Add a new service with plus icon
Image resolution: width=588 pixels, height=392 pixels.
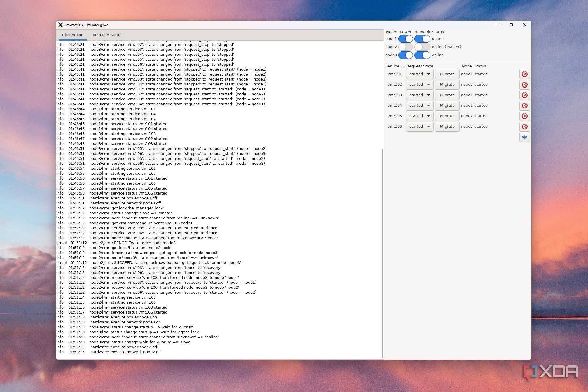pos(524,137)
